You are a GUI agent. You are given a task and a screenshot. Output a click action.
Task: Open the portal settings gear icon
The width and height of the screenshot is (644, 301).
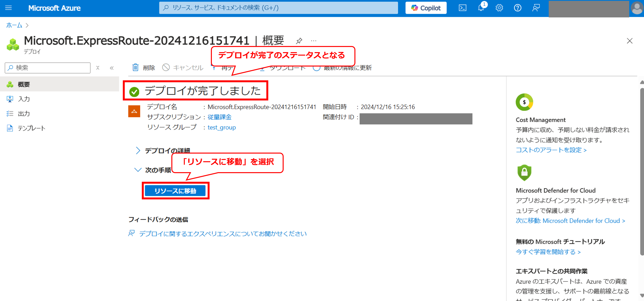(x=499, y=8)
